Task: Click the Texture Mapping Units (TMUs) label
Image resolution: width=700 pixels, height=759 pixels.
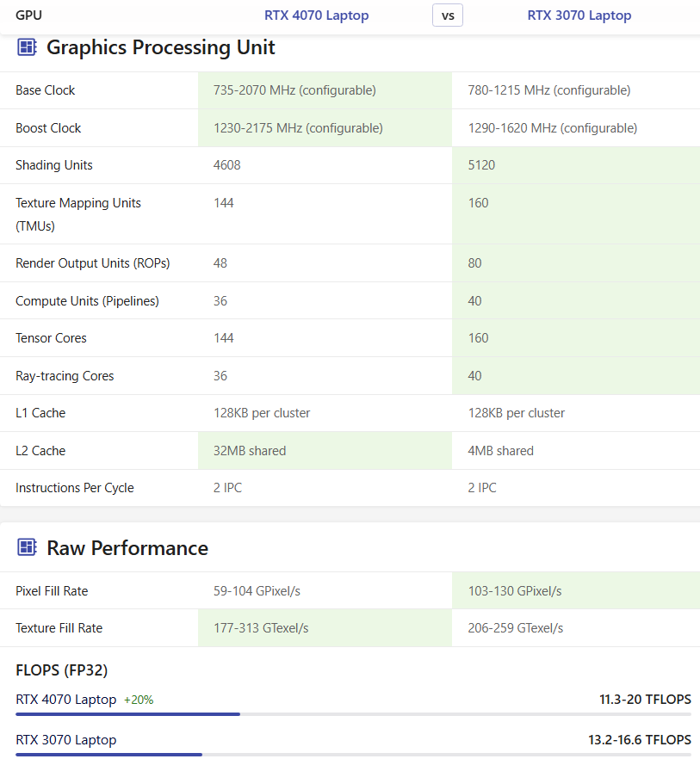Action: tap(78, 214)
